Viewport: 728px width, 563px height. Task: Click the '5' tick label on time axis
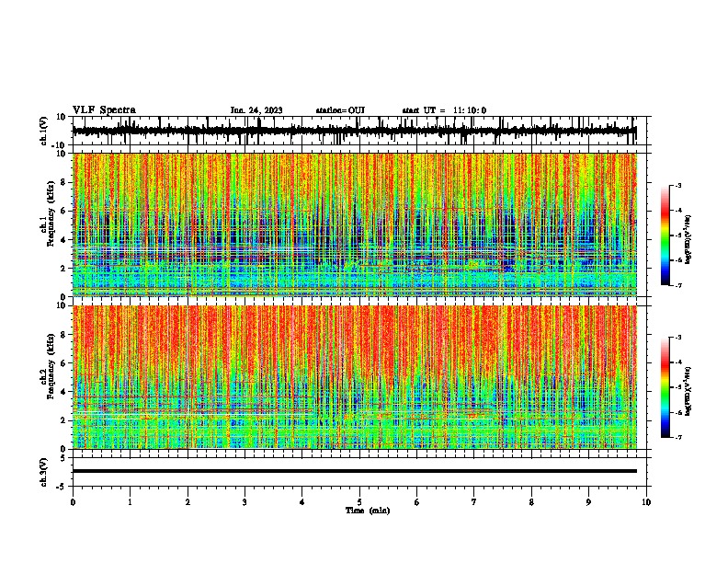[359, 502]
